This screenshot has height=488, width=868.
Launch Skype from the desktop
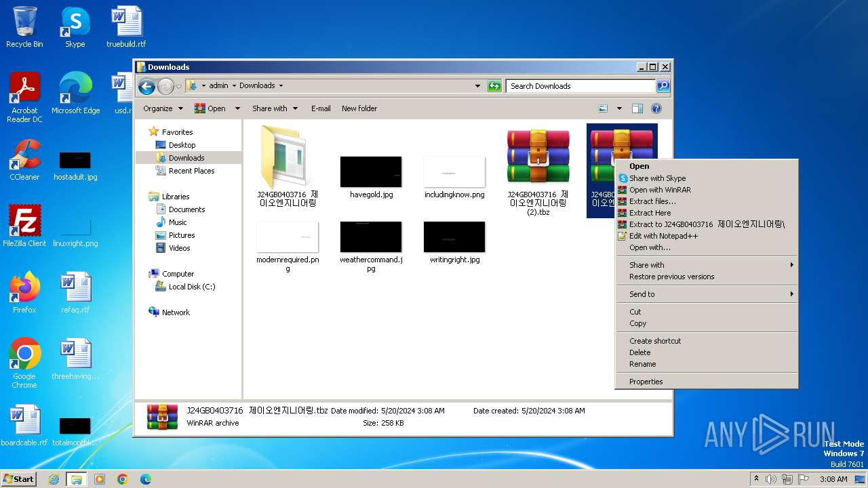point(75,27)
